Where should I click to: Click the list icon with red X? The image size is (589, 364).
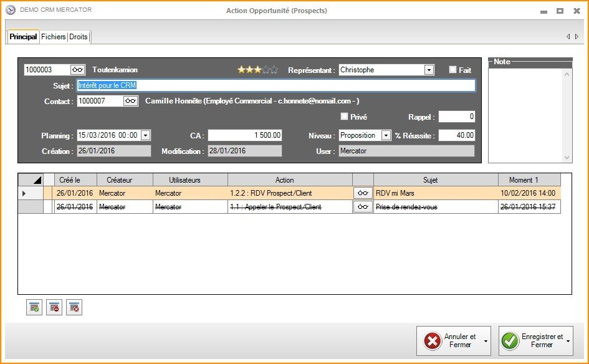coord(74,307)
